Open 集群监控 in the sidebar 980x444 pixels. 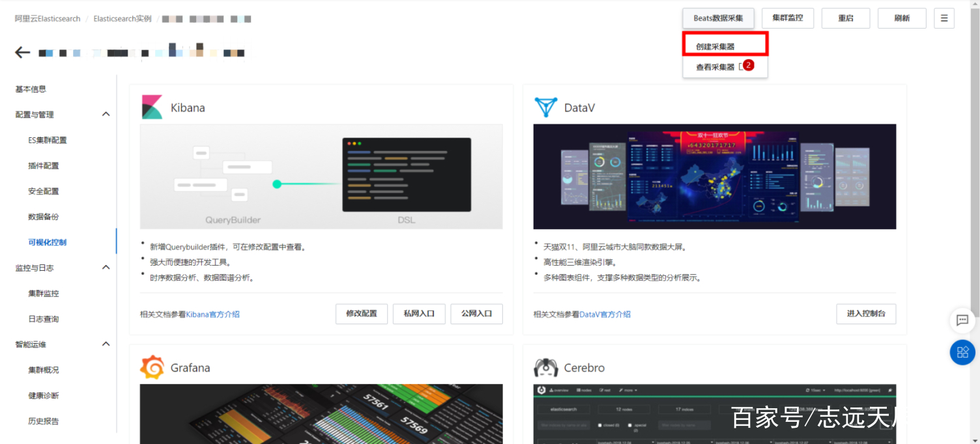click(x=44, y=293)
